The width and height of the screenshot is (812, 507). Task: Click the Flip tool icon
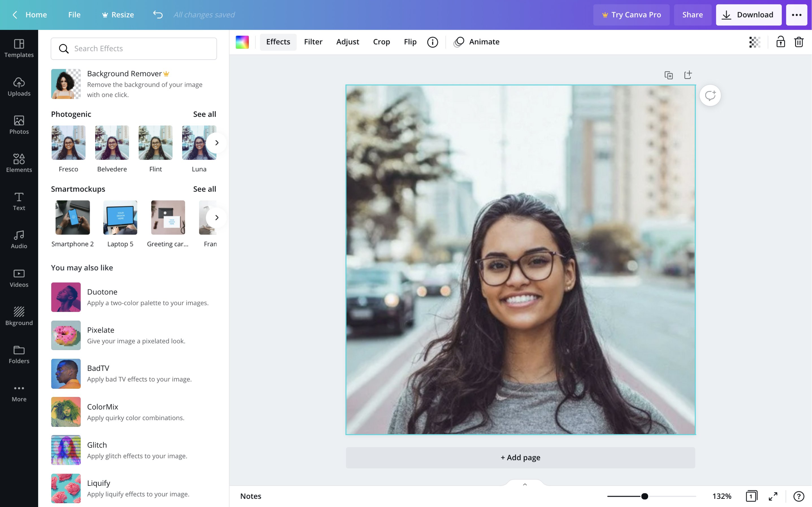(x=410, y=41)
